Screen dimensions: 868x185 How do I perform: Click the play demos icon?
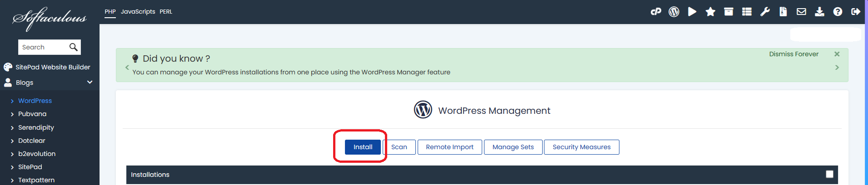692,12
